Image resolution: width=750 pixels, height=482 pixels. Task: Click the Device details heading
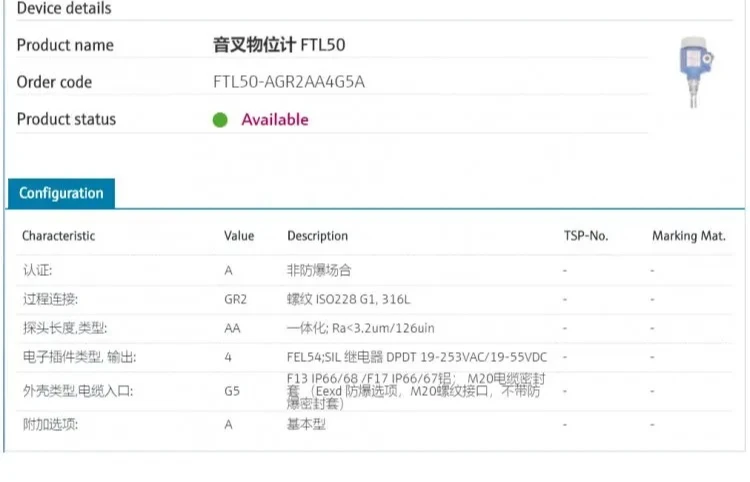point(64,8)
